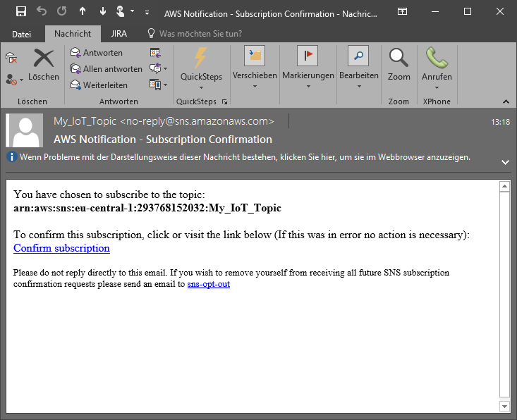
Task: Go to next item with down arrow
Action: pyautogui.click(x=102, y=11)
